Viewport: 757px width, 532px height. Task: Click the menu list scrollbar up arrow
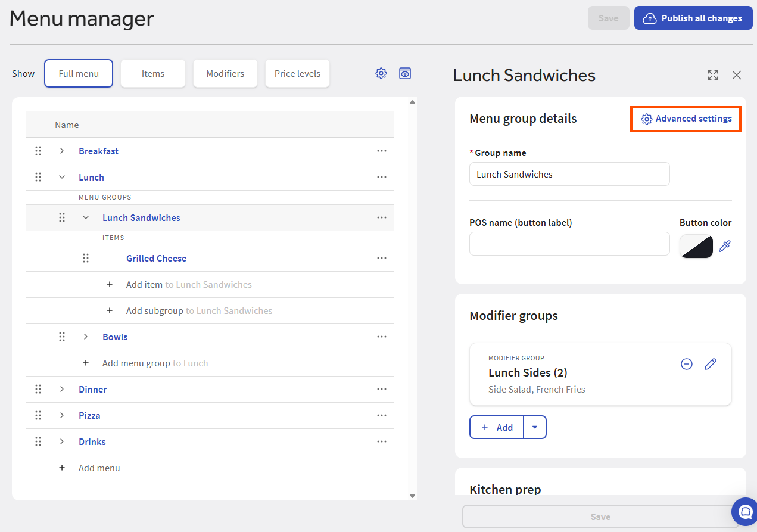tap(412, 102)
